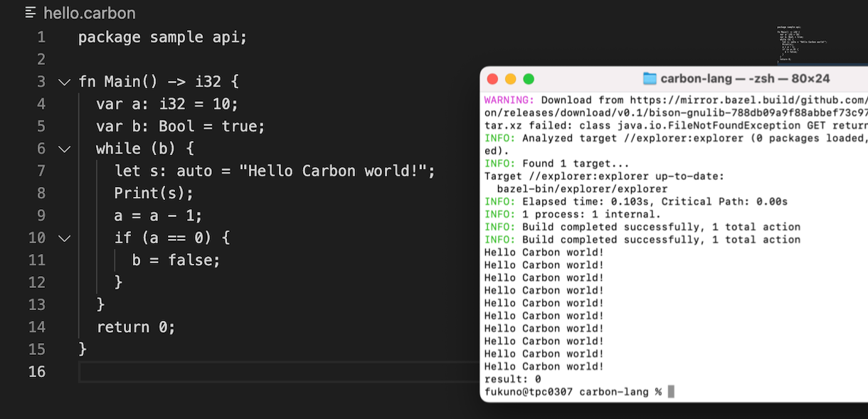The width and height of the screenshot is (868, 419).
Task: Click the 'return 0;' statement
Action: [x=136, y=327]
